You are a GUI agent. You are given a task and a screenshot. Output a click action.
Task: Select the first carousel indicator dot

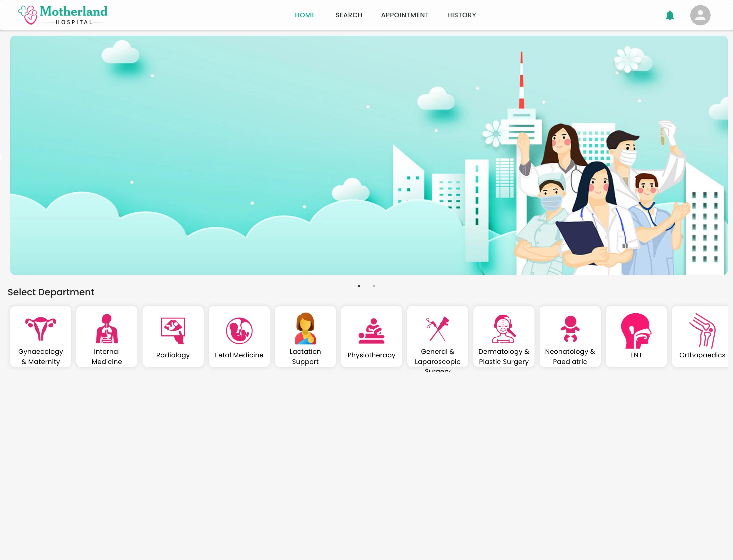click(359, 286)
